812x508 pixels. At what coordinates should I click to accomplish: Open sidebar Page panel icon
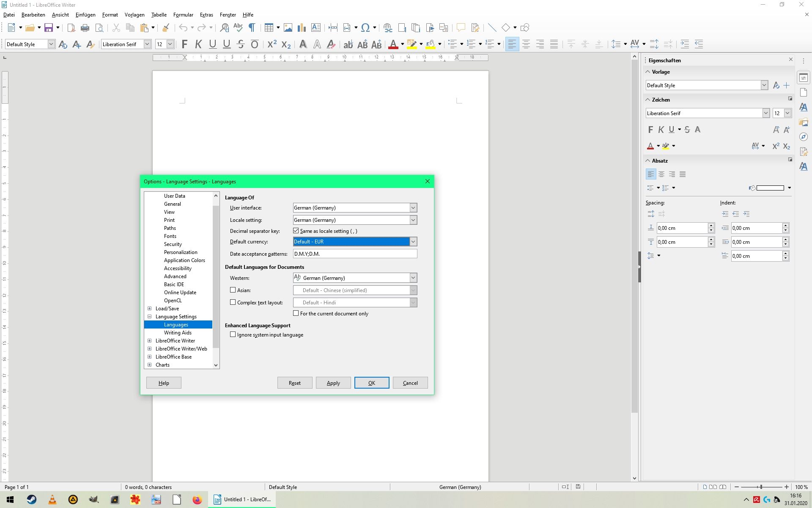pyautogui.click(x=804, y=93)
